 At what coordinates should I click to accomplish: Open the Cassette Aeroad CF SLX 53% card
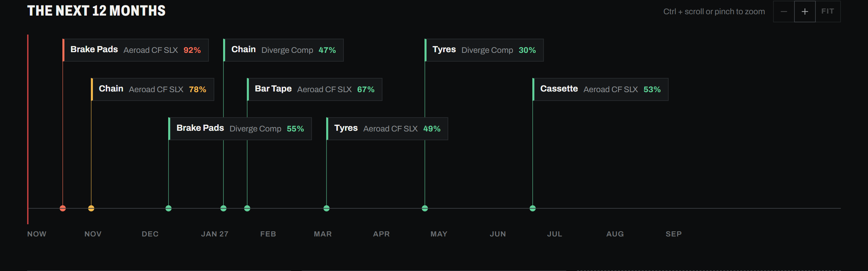point(600,89)
